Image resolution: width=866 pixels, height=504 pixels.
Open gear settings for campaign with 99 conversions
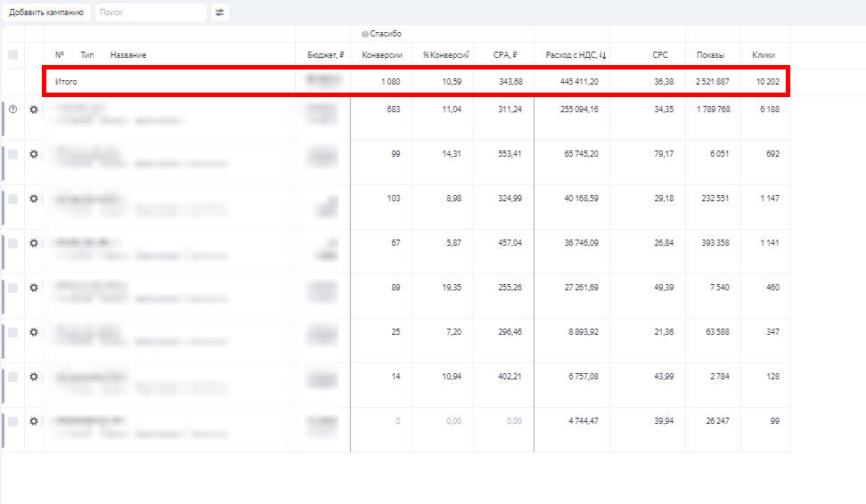click(x=34, y=154)
